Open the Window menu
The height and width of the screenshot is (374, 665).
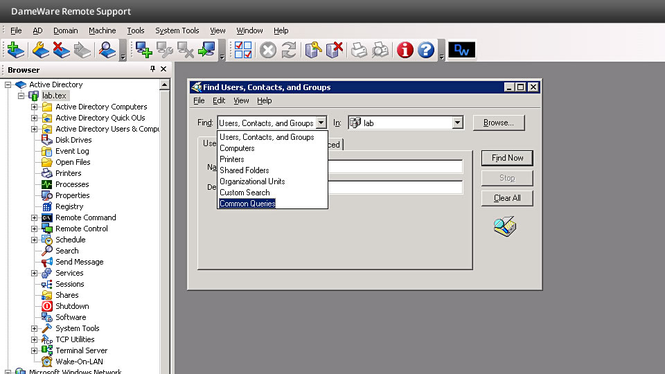pos(249,31)
